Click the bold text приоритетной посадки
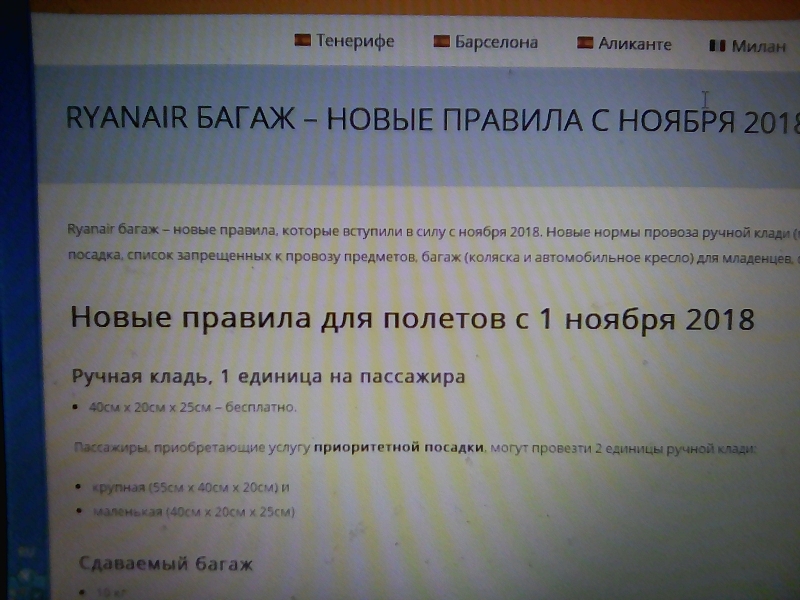The image size is (800, 600). click(398, 447)
